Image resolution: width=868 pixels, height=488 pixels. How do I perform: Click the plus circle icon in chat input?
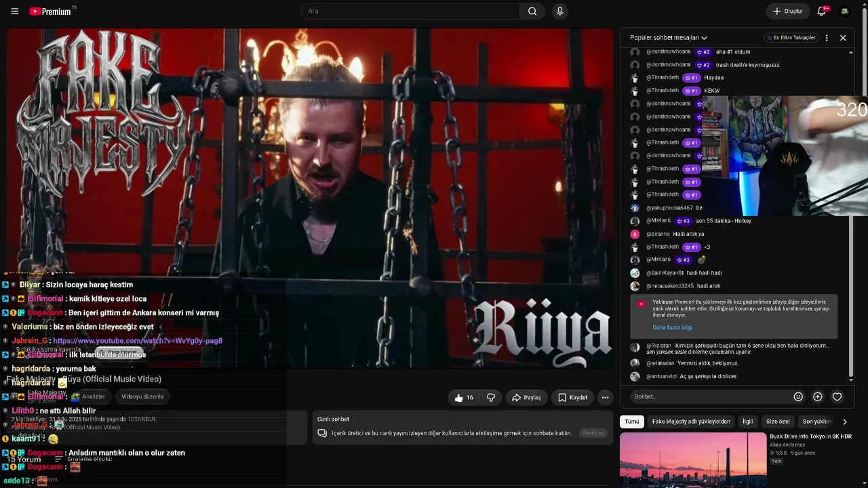pos(818,396)
